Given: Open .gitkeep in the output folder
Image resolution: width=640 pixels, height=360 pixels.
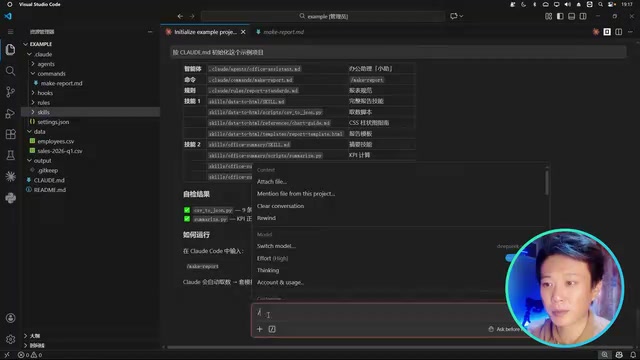Looking at the screenshot, I should (48, 170).
